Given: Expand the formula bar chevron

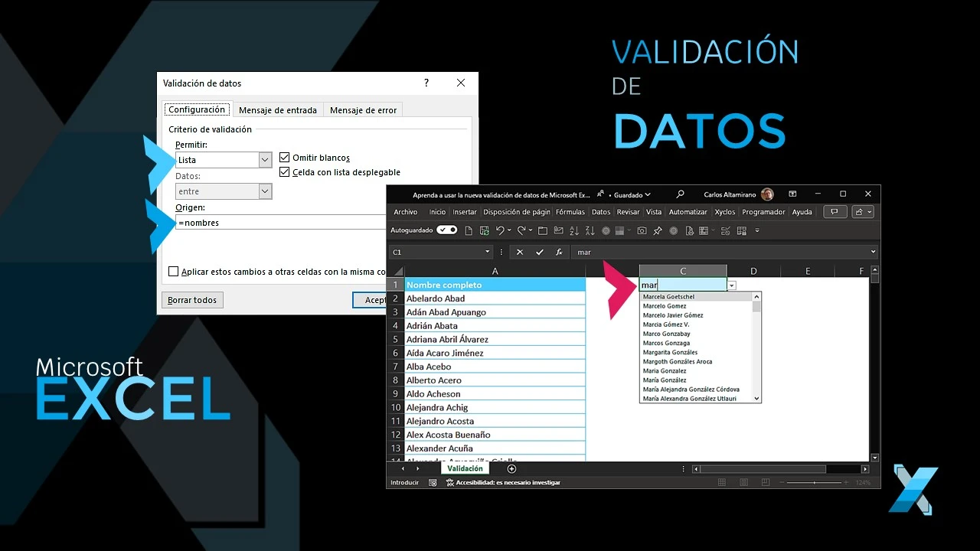Looking at the screenshot, I should 873,252.
